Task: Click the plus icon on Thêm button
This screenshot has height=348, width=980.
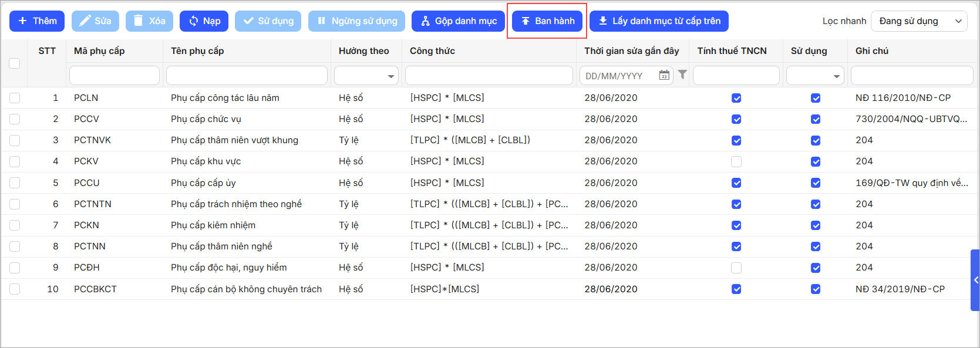Action: point(23,21)
